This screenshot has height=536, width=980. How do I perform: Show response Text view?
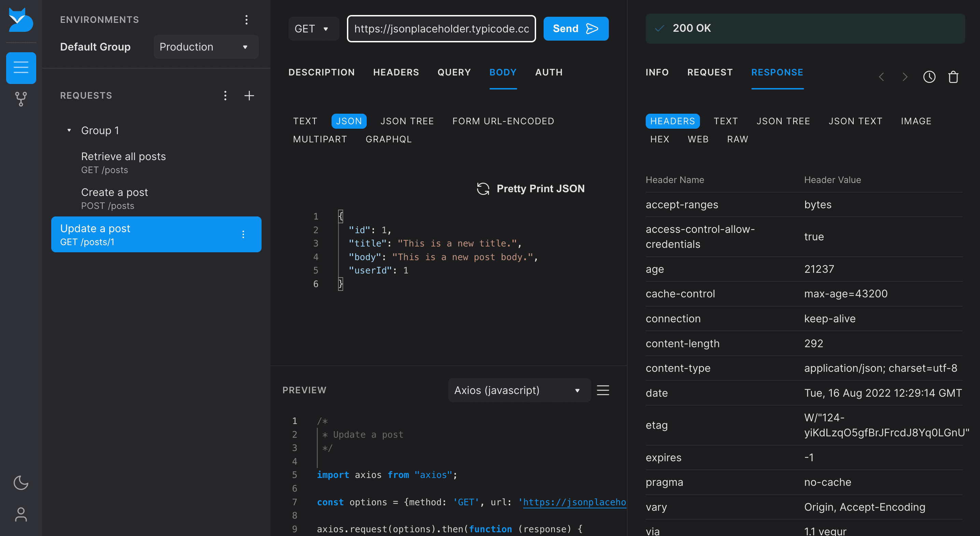[726, 121]
